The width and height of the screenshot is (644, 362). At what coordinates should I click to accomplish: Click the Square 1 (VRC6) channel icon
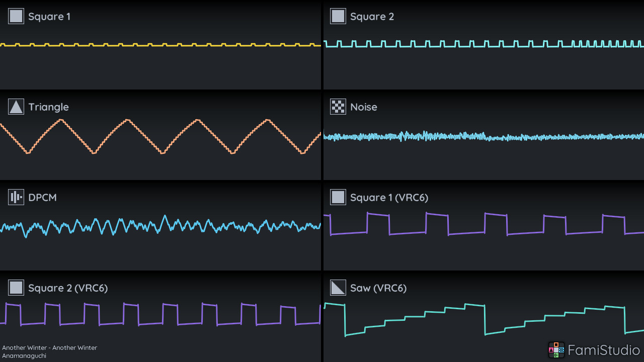(338, 197)
